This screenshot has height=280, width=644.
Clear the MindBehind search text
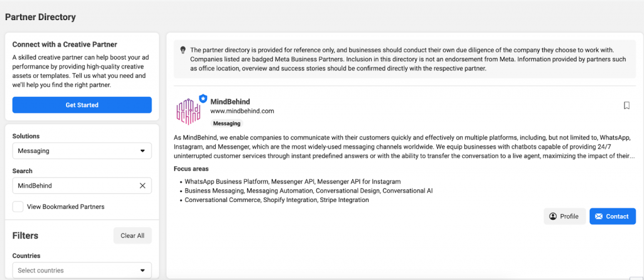(142, 186)
